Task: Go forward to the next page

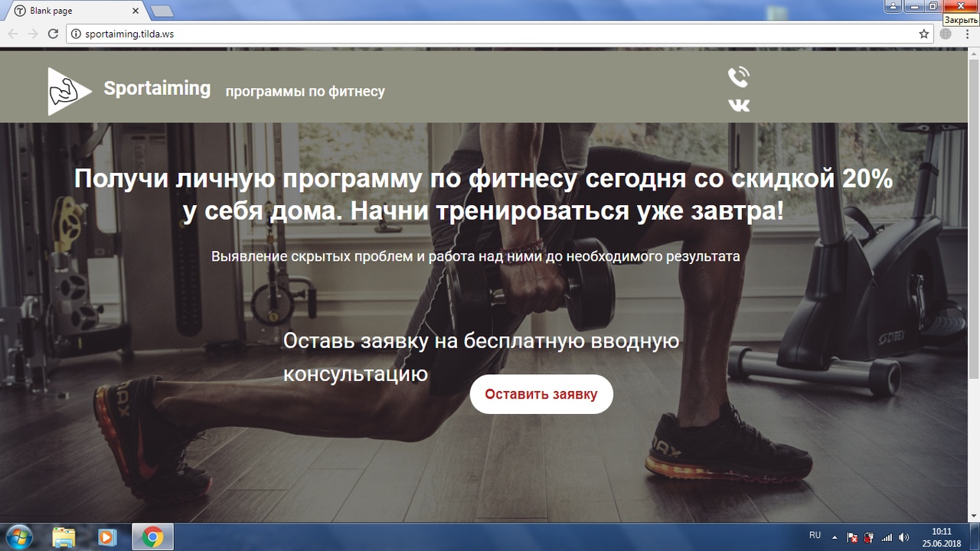Action: pyautogui.click(x=33, y=34)
